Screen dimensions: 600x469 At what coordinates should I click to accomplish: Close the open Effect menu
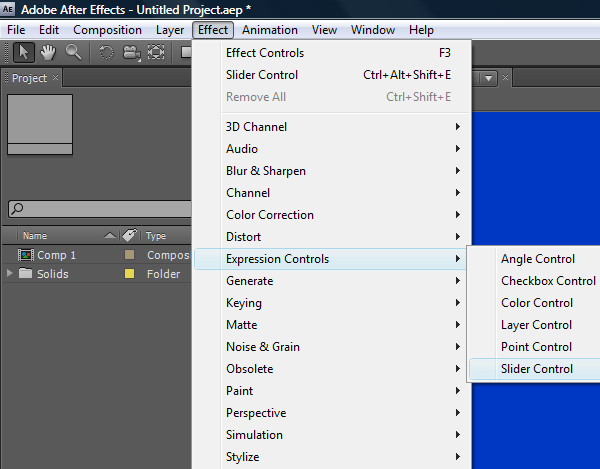(213, 30)
